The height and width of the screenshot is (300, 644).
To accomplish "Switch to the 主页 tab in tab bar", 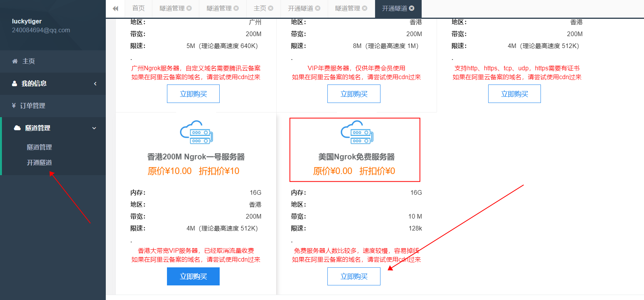I will coord(260,8).
